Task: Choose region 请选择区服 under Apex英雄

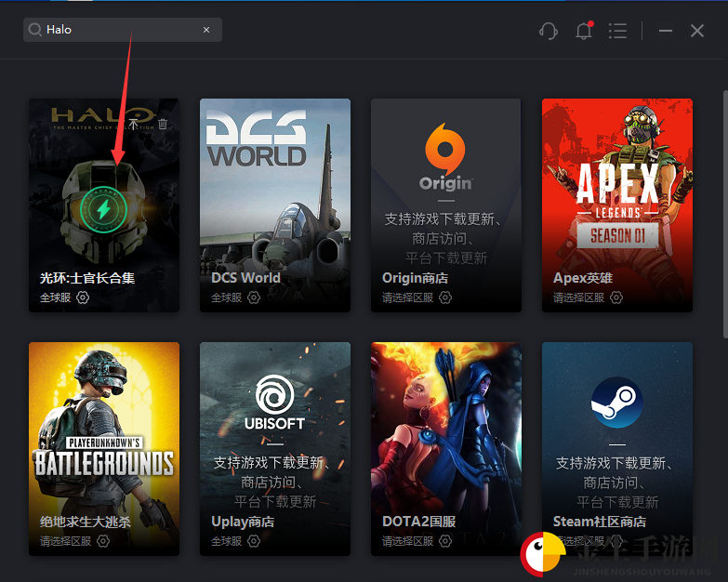Action: [578, 298]
